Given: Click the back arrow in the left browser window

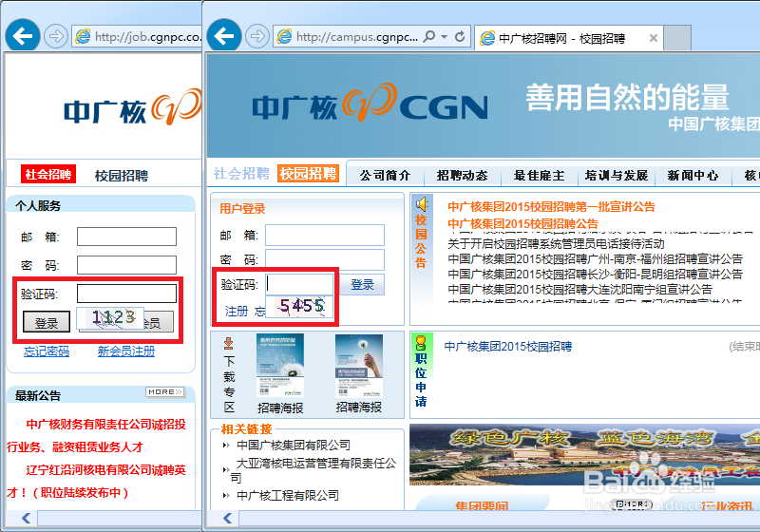Looking at the screenshot, I should pos(23,36).
